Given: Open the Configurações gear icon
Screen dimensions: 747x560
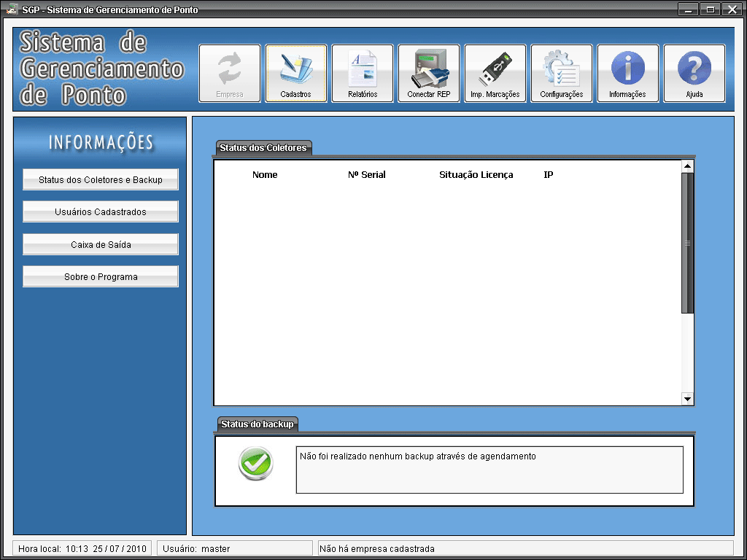Looking at the screenshot, I should click(x=561, y=73).
